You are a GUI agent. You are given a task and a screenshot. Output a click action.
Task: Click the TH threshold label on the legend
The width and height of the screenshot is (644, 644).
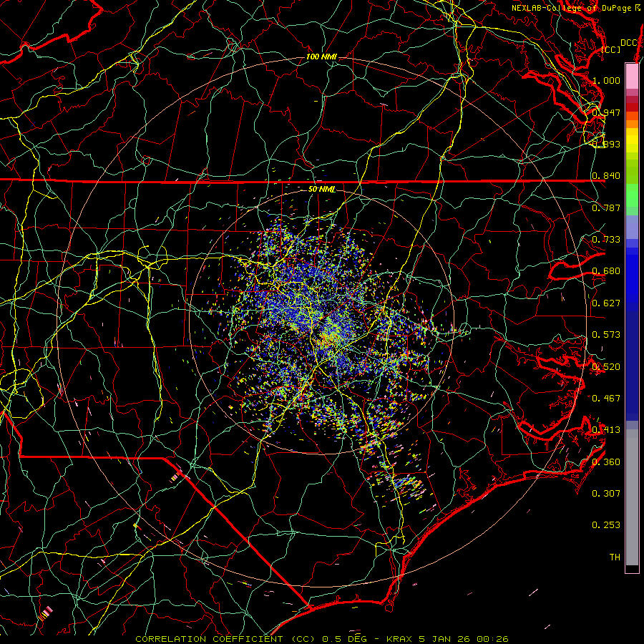click(x=615, y=557)
